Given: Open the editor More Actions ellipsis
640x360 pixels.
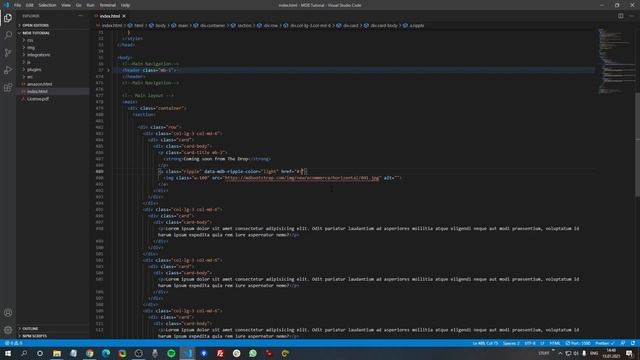Looking at the screenshot, I should click(x=631, y=16).
